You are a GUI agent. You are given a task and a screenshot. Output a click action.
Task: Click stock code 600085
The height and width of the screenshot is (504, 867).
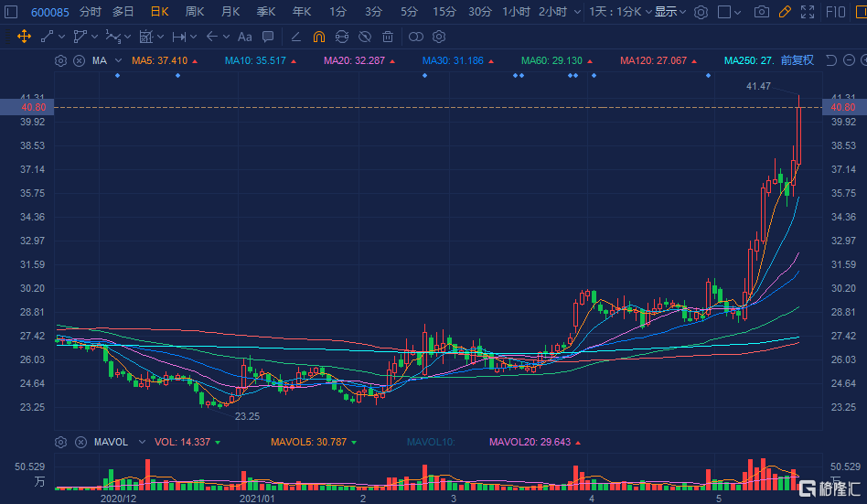tap(50, 12)
